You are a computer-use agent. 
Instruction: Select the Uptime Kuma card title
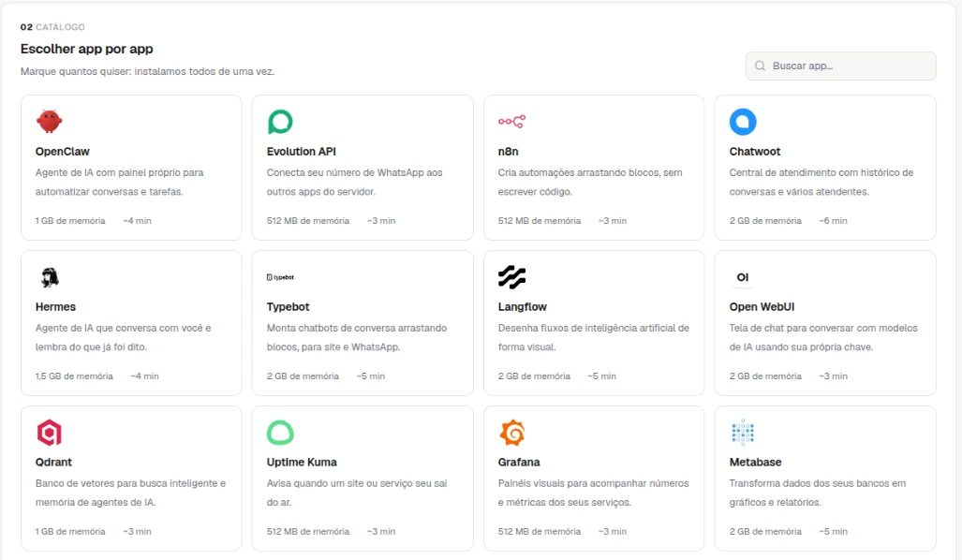pyautogui.click(x=302, y=462)
